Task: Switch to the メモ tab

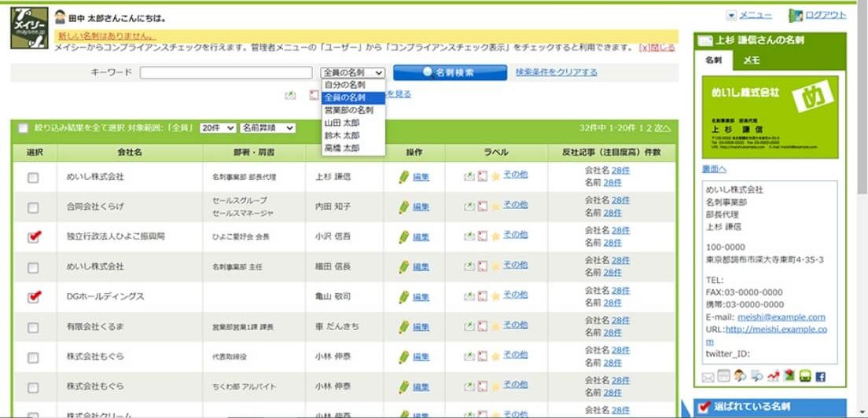Action: point(751,60)
